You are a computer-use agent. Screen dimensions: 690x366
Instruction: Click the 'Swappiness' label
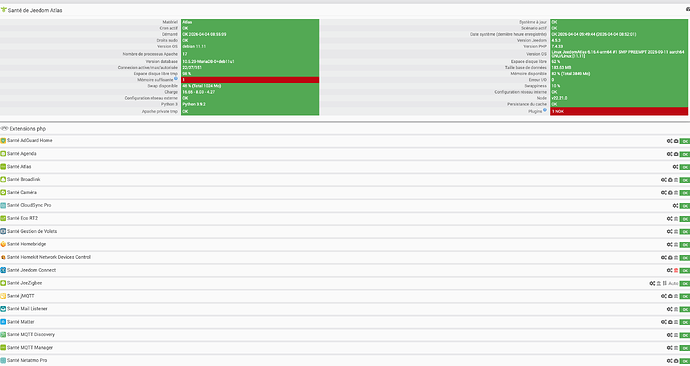click(x=537, y=86)
